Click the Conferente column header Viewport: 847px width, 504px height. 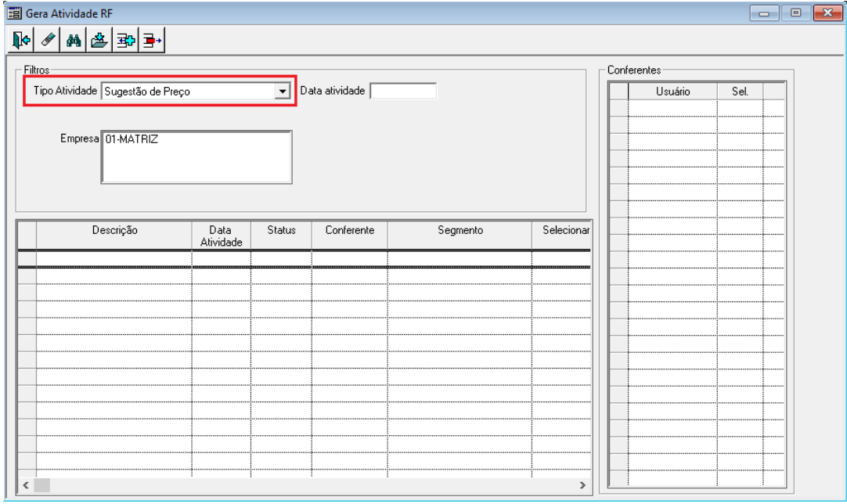349,236
